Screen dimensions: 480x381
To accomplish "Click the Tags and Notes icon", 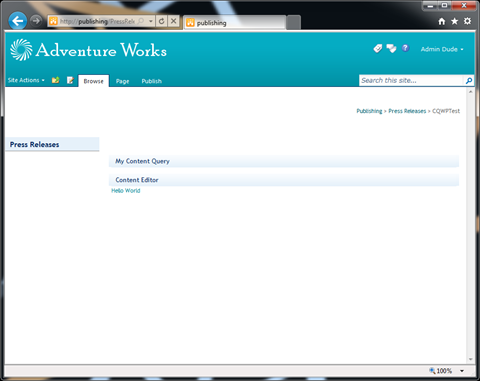I will (x=391, y=49).
